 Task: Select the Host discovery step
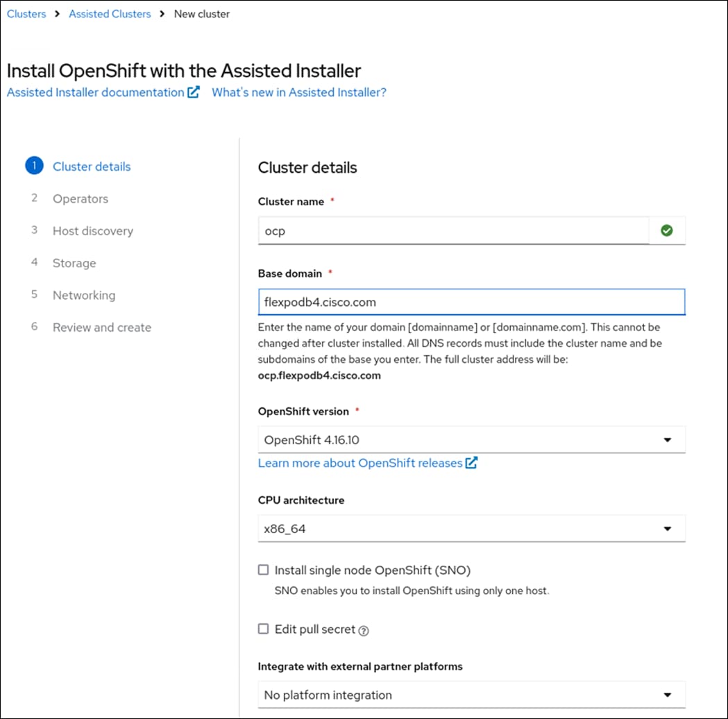92,231
